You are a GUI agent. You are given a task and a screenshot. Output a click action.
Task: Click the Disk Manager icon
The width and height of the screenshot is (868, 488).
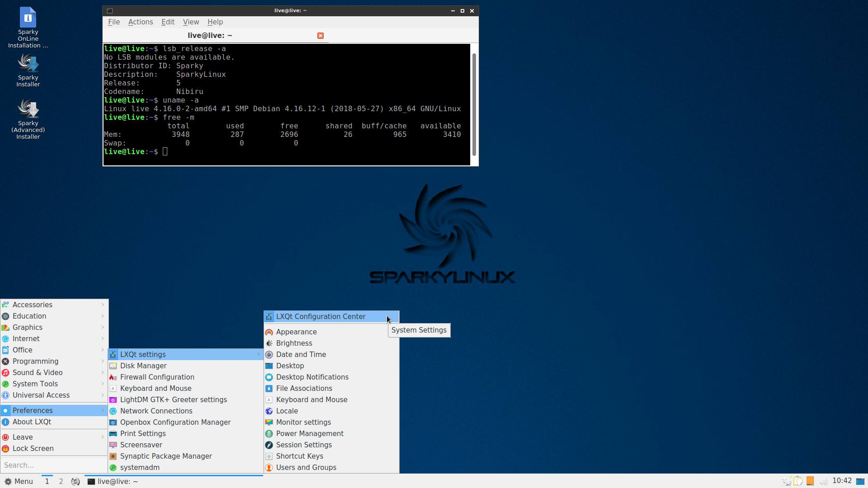113,366
